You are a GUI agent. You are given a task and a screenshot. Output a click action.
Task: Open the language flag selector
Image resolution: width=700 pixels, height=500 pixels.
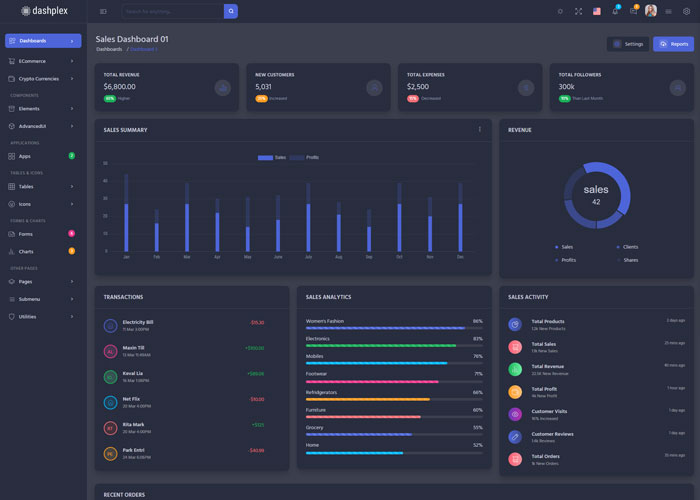tap(597, 11)
